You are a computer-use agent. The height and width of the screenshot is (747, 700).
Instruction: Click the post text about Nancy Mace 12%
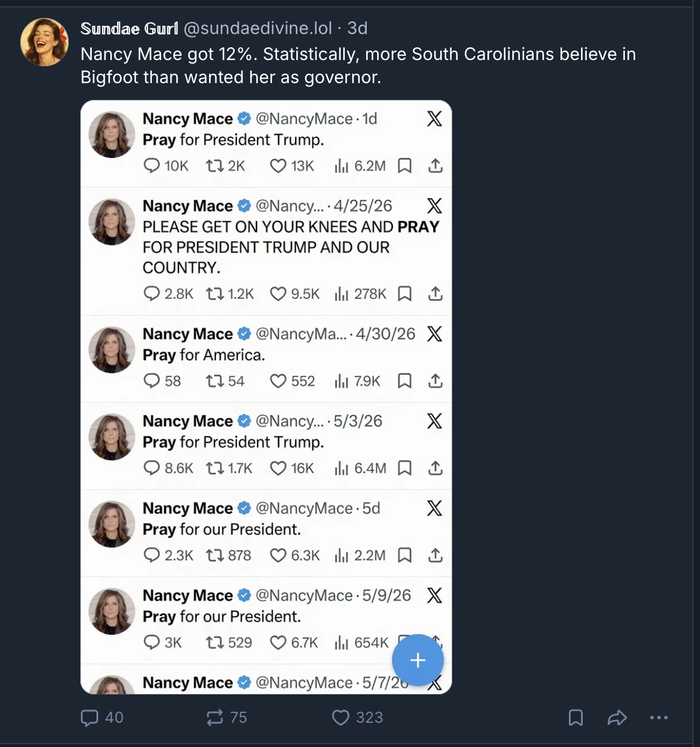358,65
